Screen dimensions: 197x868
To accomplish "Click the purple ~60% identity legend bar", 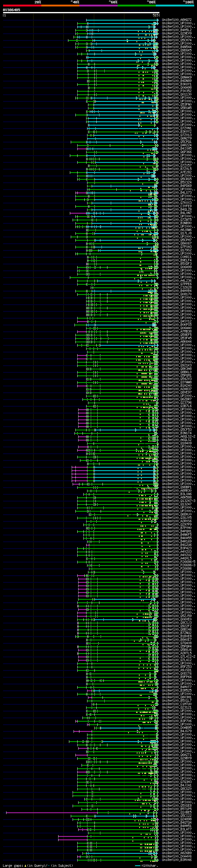I will coord(98,6).
